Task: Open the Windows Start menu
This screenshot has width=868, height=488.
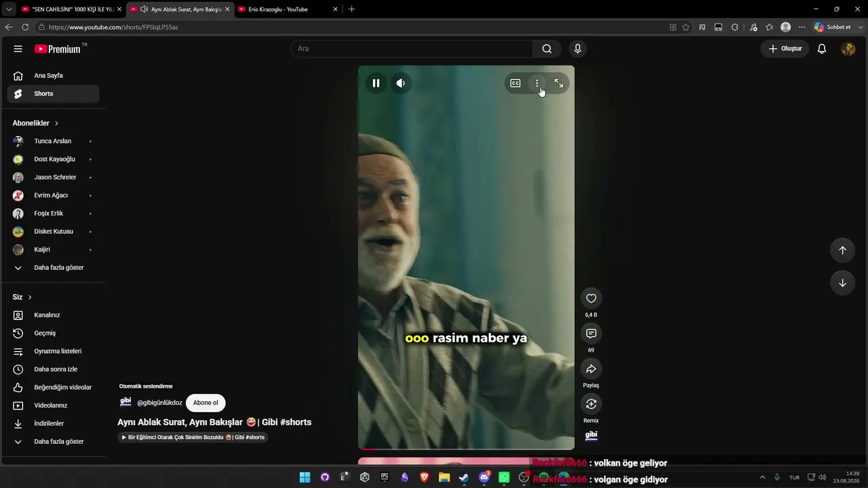Action: [305, 477]
